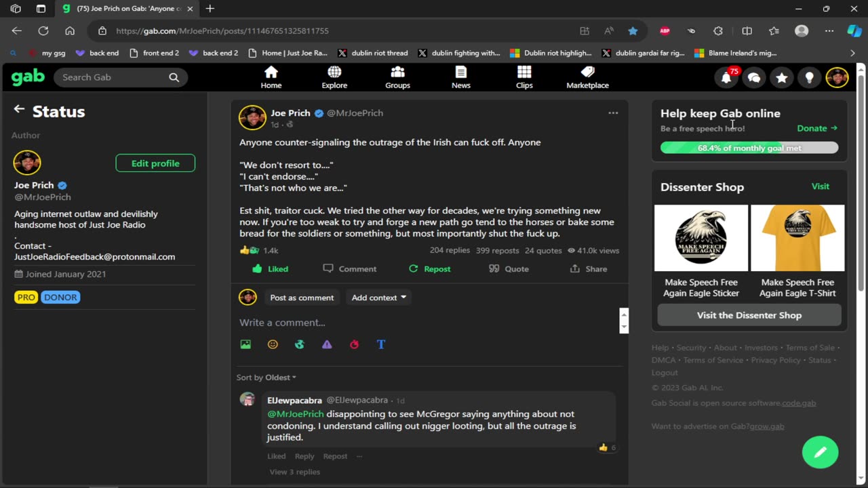Image resolution: width=868 pixels, height=488 pixels.
Task: Open the Add context dropdown
Action: pyautogui.click(x=378, y=298)
